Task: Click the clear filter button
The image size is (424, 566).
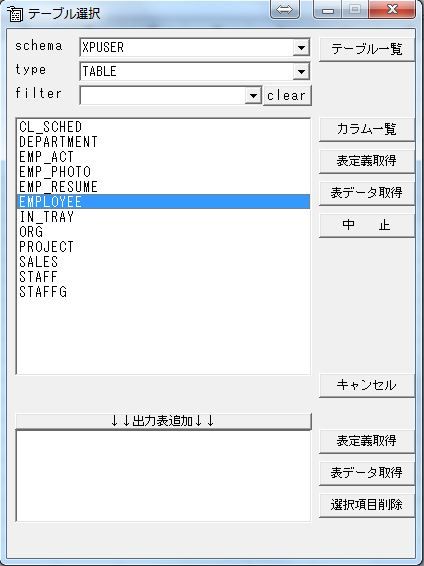Action: [x=287, y=96]
